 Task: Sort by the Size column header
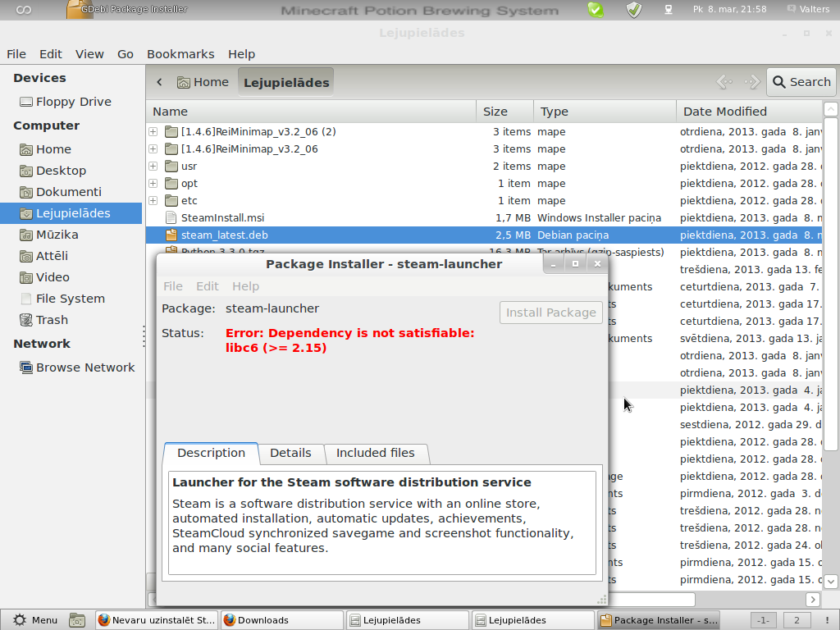[x=504, y=112]
